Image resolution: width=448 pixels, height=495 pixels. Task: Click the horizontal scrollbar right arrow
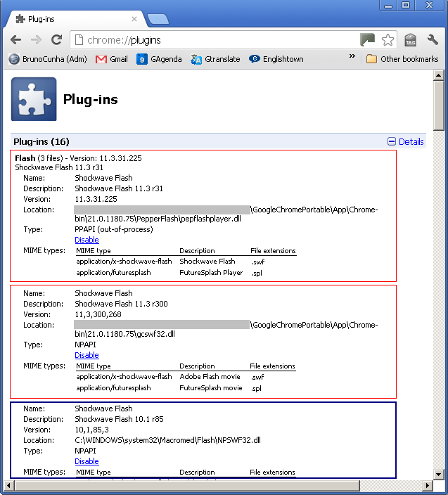pos(428,485)
